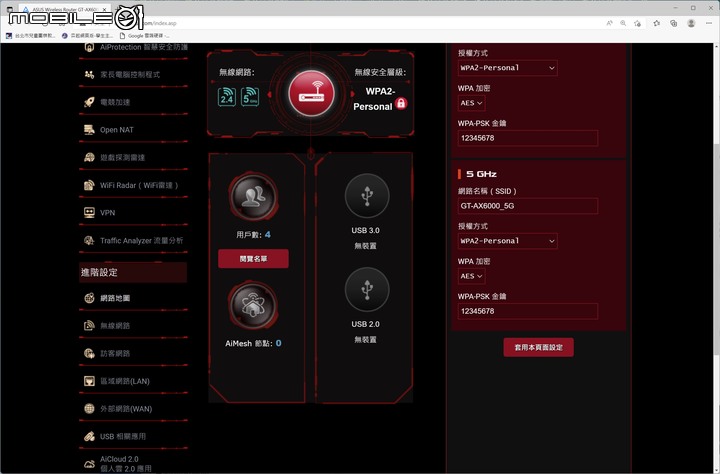
Task: Open the Google bookmark in favorites bar
Action: coord(145,35)
